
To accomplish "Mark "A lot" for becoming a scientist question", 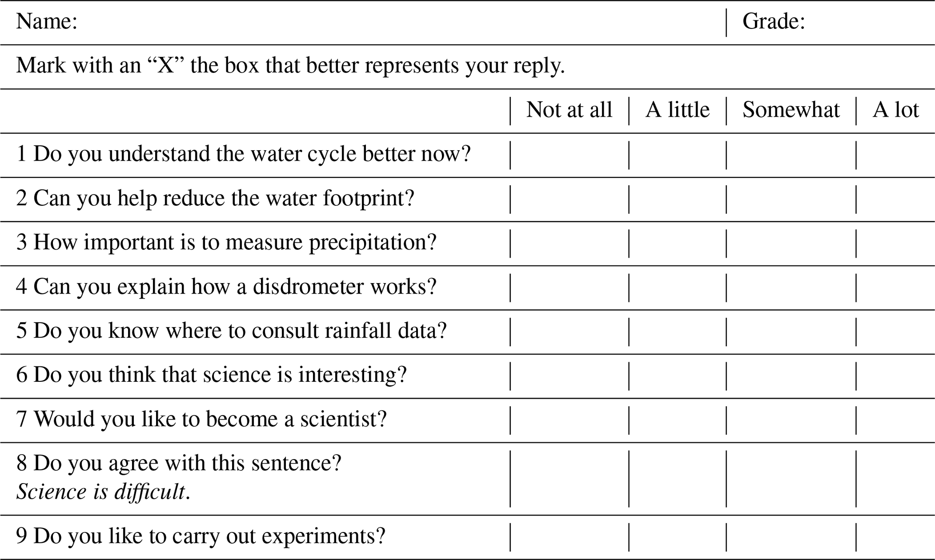I will coord(895,420).
